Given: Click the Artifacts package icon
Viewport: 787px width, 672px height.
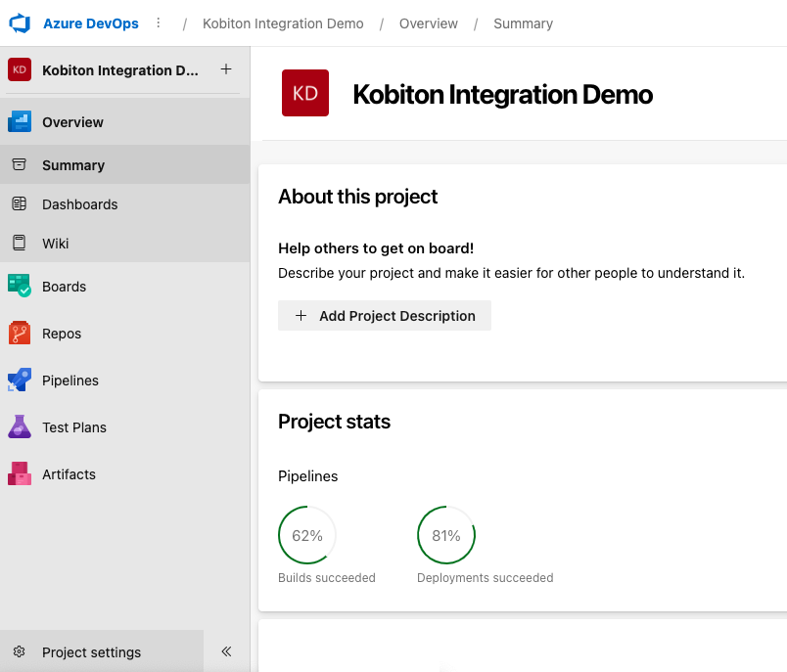Looking at the screenshot, I should [x=20, y=473].
